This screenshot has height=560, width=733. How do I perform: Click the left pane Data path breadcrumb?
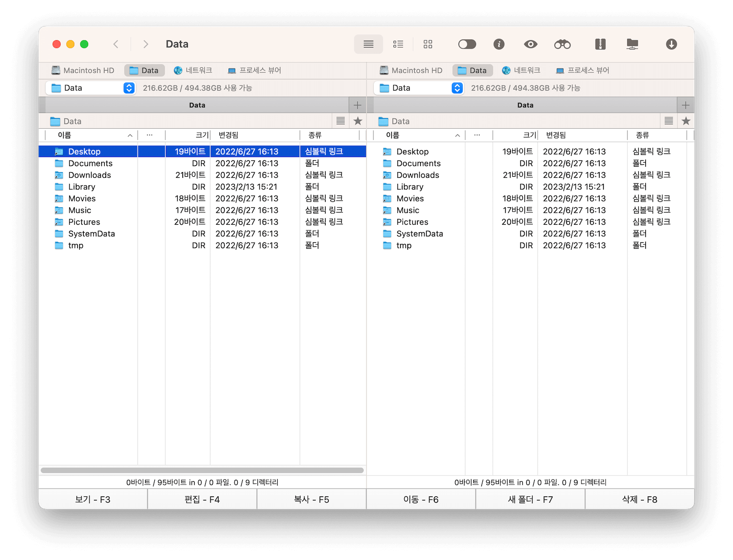66,121
